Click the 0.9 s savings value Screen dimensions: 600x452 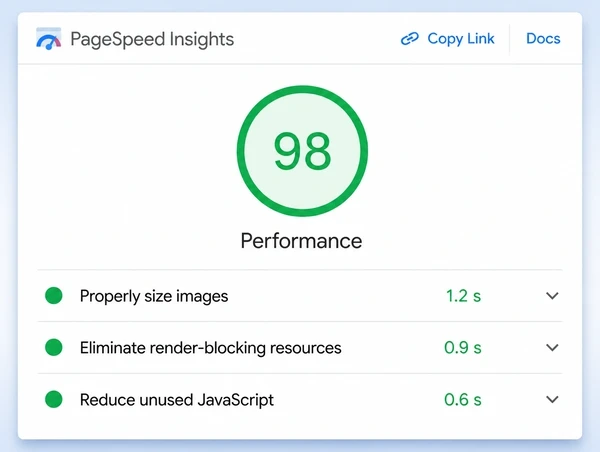tap(463, 348)
